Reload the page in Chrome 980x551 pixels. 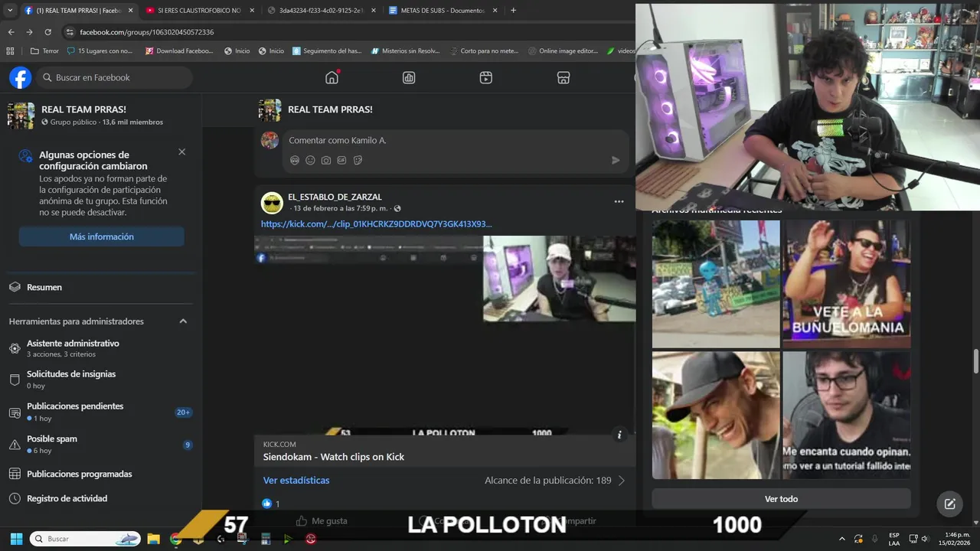coord(47,32)
